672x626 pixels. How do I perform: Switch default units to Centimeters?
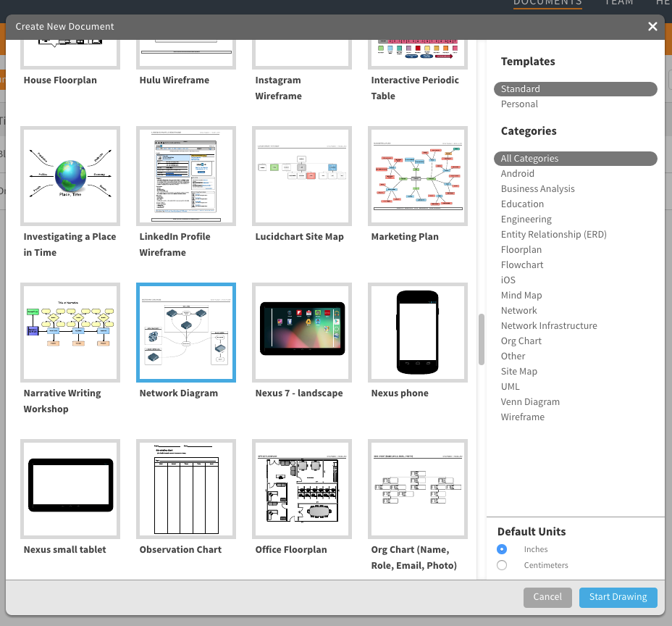click(x=503, y=565)
